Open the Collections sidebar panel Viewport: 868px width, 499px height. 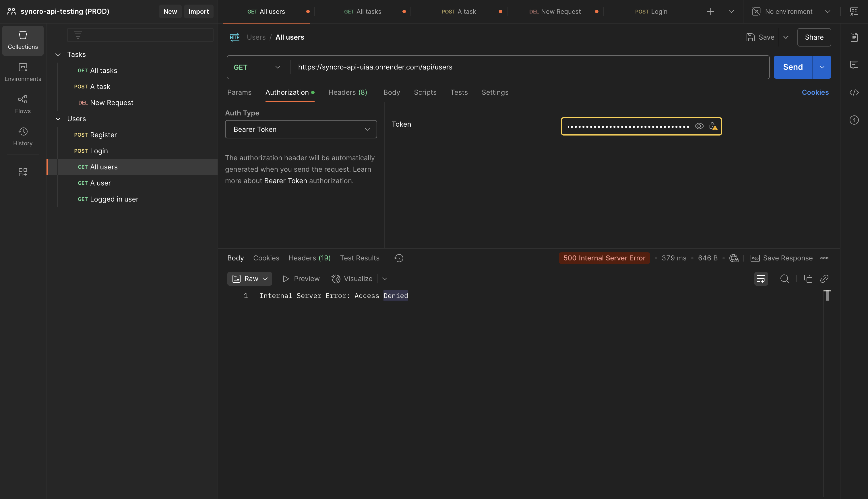[x=23, y=40]
